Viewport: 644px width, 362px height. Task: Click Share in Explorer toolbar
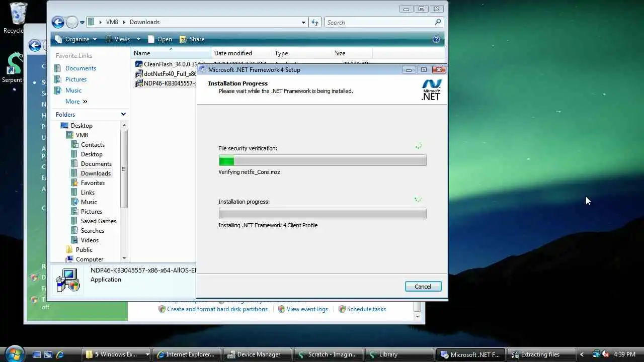(192, 39)
